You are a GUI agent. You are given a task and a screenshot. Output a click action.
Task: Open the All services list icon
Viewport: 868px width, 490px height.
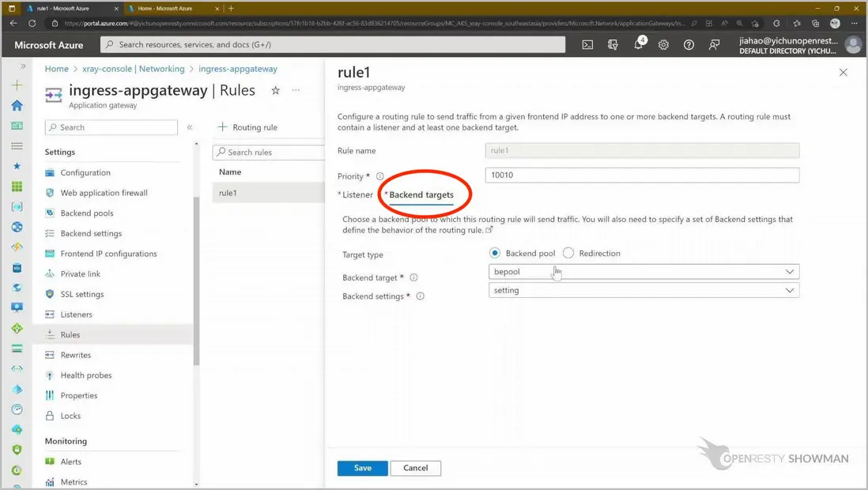point(17,146)
